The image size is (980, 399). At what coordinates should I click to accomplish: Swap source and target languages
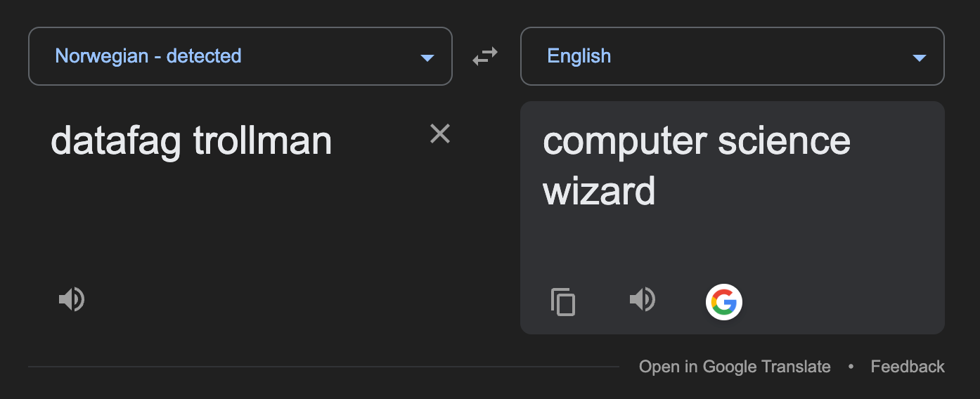[x=485, y=56]
